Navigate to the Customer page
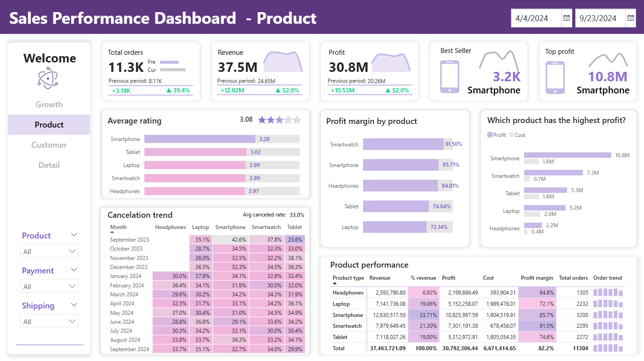 49,145
